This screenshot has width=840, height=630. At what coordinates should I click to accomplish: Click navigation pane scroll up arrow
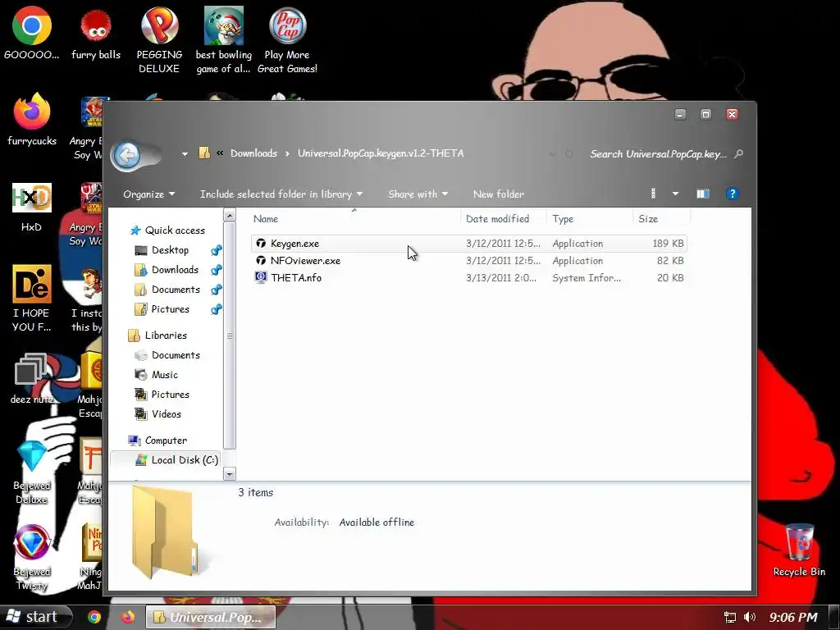click(230, 216)
